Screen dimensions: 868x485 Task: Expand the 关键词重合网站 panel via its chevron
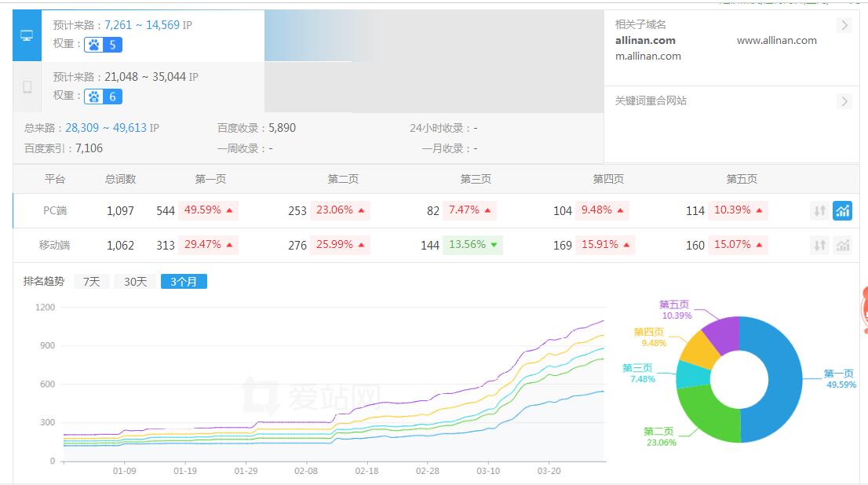[843, 101]
